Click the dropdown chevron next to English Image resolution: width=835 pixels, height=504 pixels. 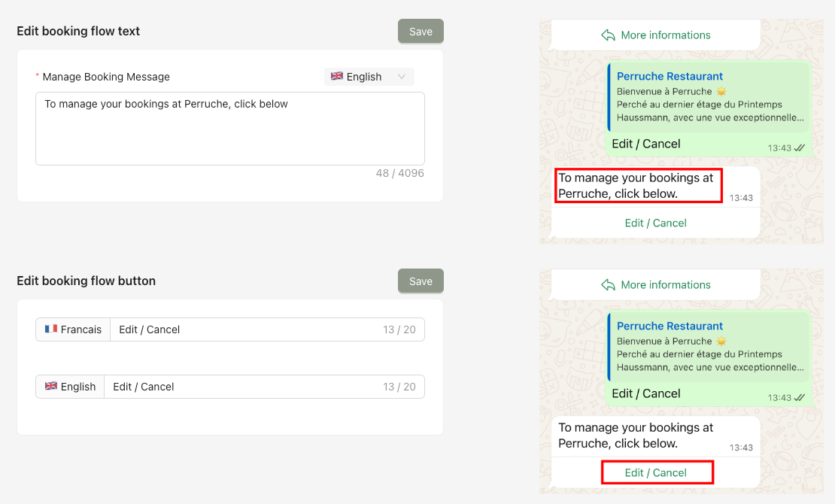402,77
